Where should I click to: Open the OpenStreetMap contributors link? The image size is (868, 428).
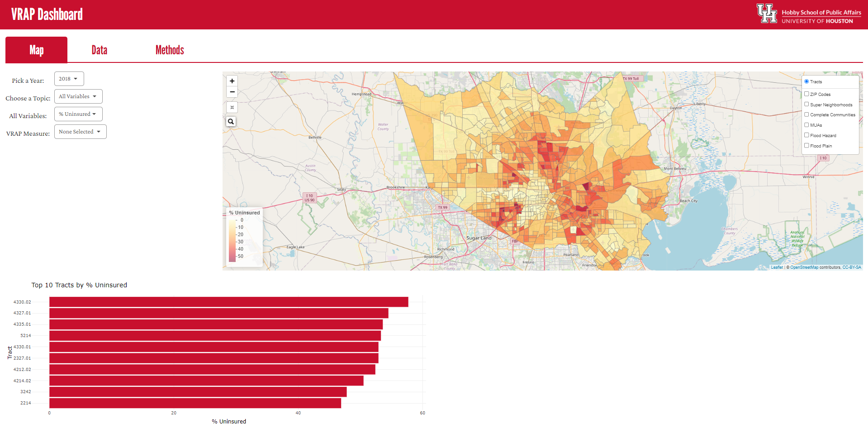point(804,267)
